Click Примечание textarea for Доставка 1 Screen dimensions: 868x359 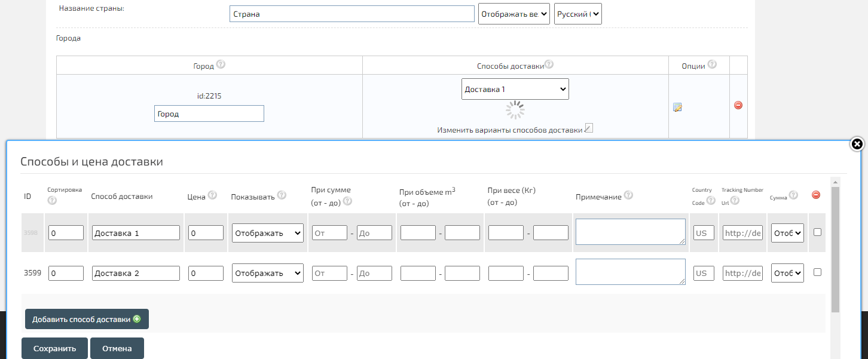(630, 231)
